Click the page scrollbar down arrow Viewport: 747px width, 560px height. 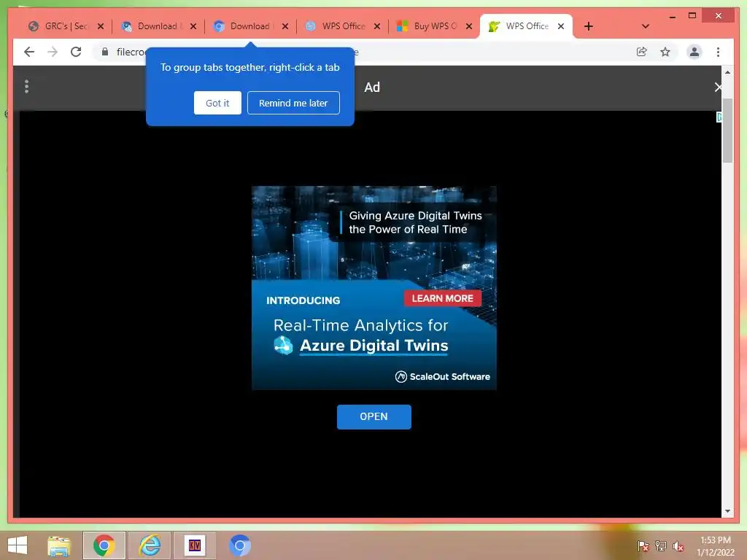[727, 511]
